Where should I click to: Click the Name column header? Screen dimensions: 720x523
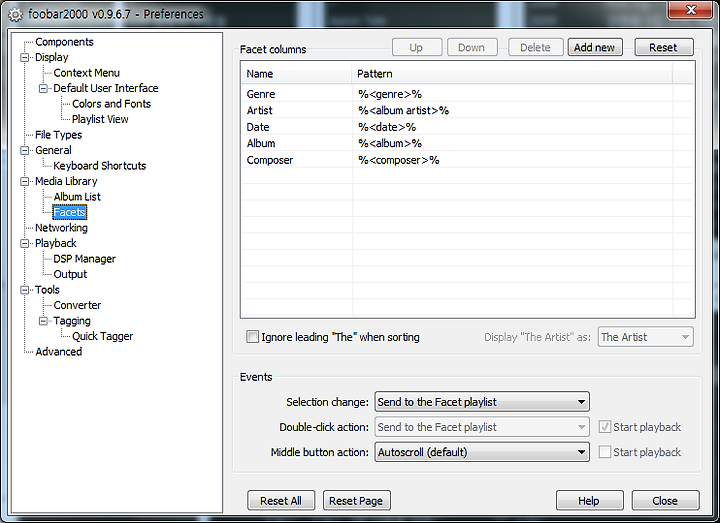click(x=296, y=74)
